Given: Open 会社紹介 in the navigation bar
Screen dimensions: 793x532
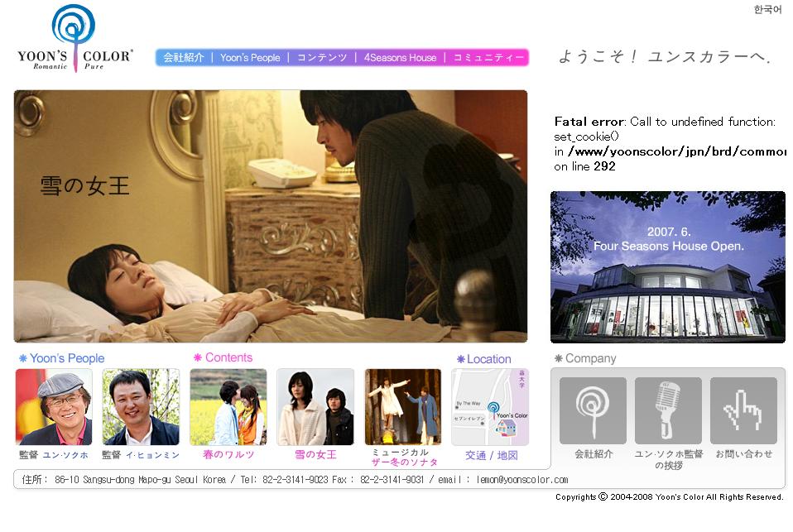Looking at the screenshot, I should pos(184,58).
